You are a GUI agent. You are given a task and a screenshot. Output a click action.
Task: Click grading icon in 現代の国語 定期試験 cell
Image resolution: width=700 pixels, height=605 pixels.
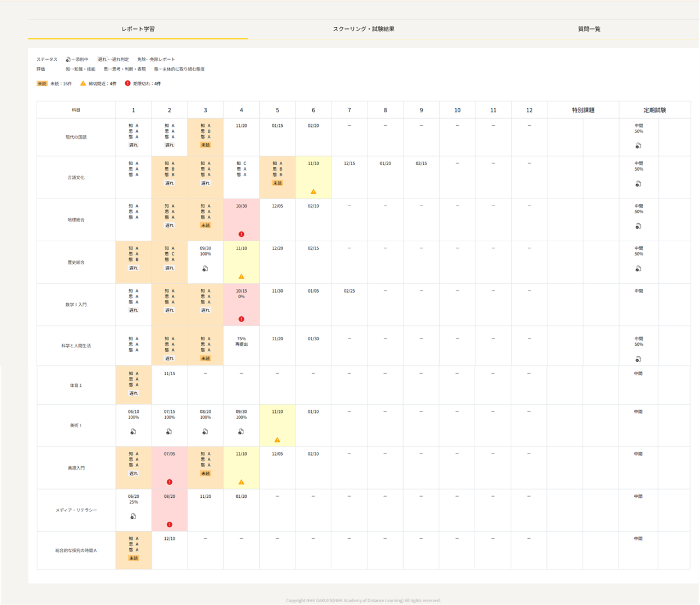(638, 146)
